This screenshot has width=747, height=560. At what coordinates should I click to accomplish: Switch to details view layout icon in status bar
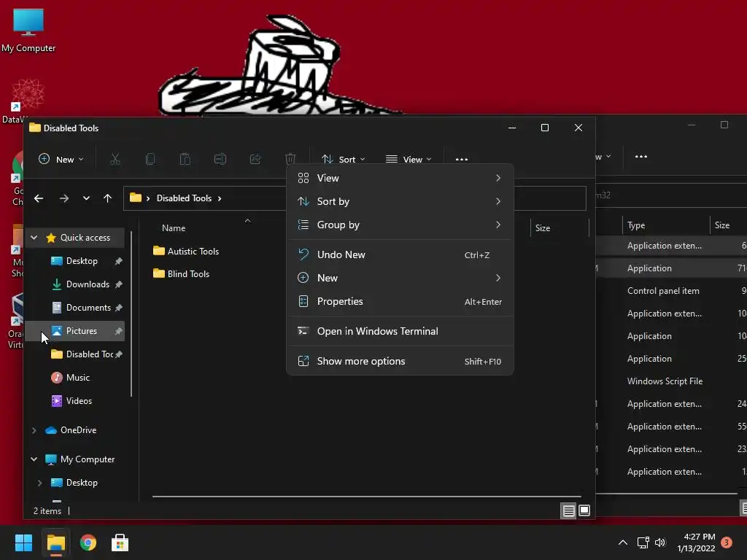568,511
